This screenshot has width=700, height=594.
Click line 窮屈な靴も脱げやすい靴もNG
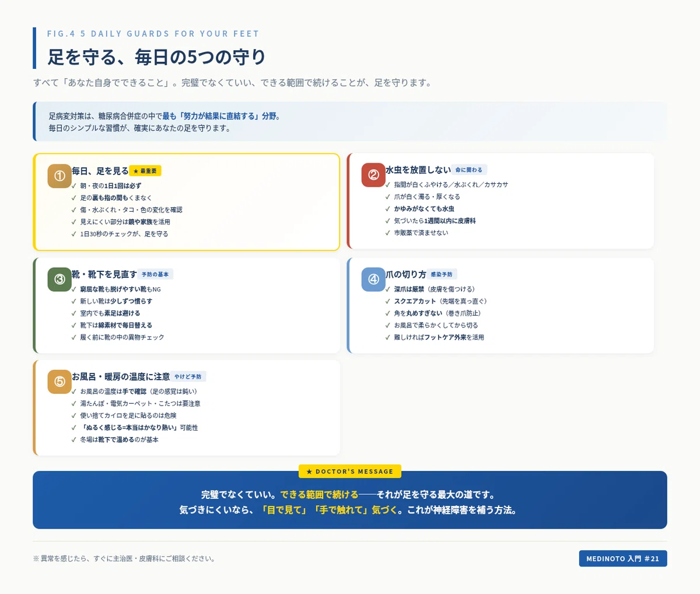tap(120, 289)
